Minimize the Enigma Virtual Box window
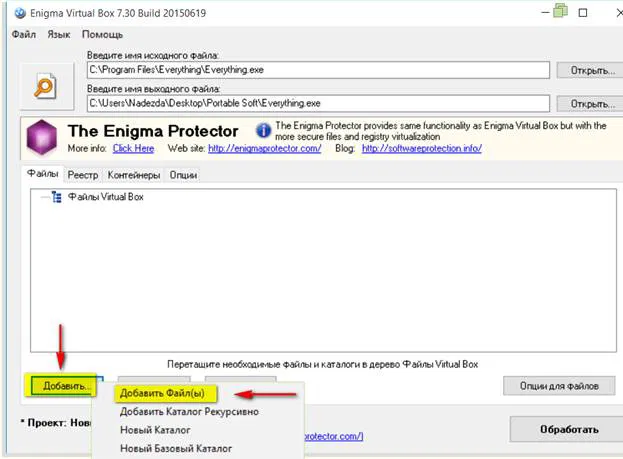This screenshot has height=459, width=623. (546, 13)
